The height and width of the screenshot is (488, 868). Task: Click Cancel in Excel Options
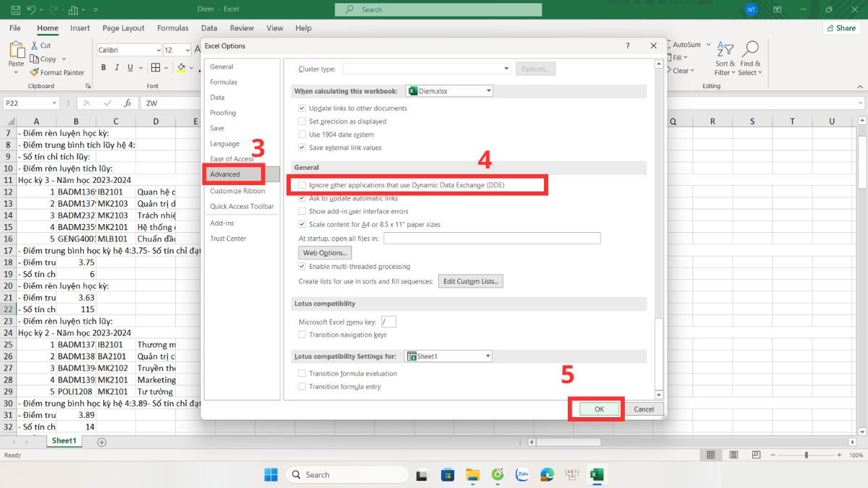(644, 409)
